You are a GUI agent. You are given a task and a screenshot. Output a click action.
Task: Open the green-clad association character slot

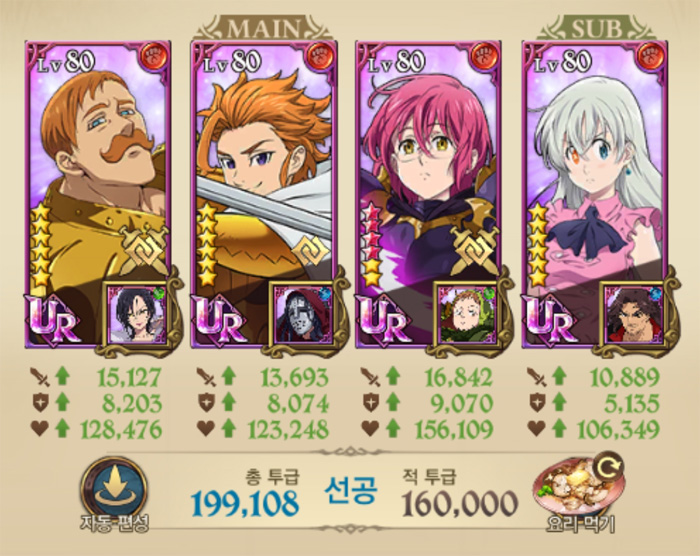pos(467,314)
